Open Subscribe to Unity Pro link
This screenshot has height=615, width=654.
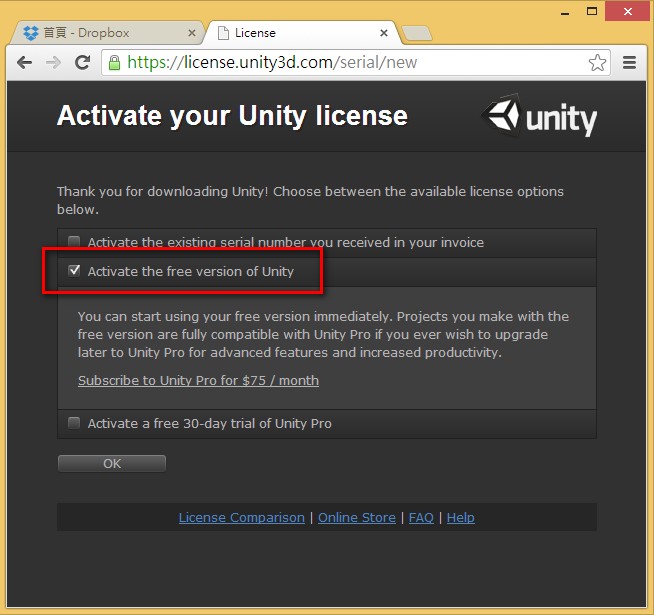pyautogui.click(x=199, y=381)
